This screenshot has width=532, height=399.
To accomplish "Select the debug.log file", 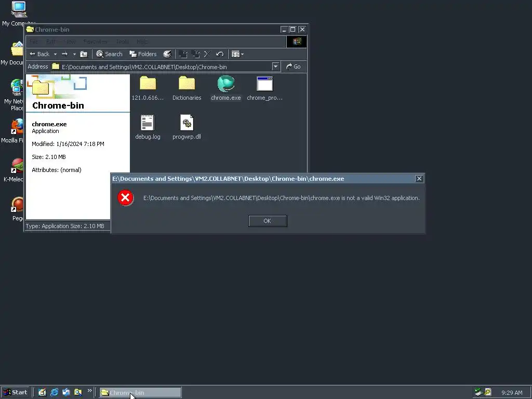I will pyautogui.click(x=148, y=127).
